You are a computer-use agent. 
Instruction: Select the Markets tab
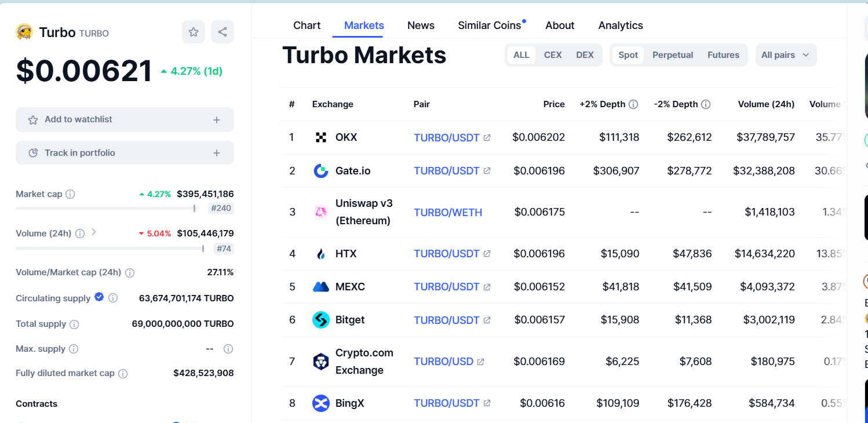click(364, 25)
